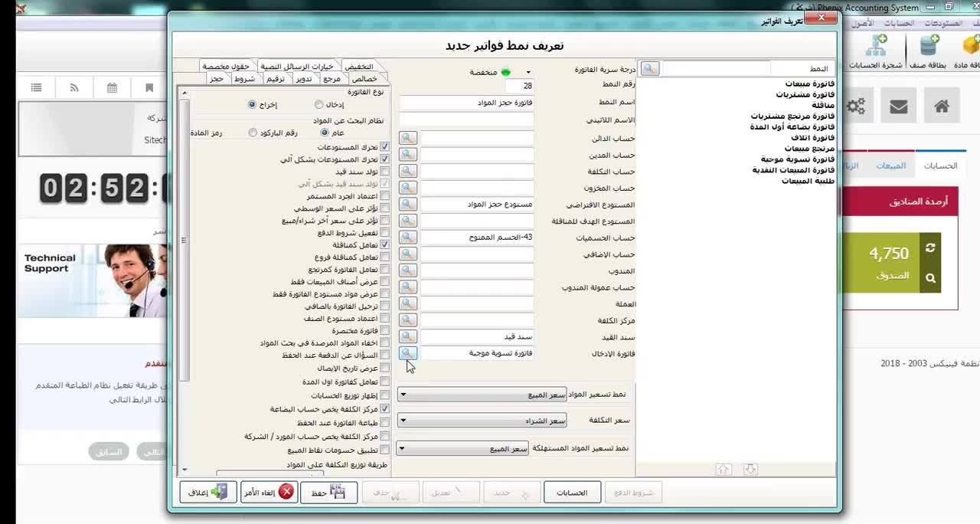This screenshot has width=980, height=524.
Task: Click the الحسابات button
Action: 572,493
